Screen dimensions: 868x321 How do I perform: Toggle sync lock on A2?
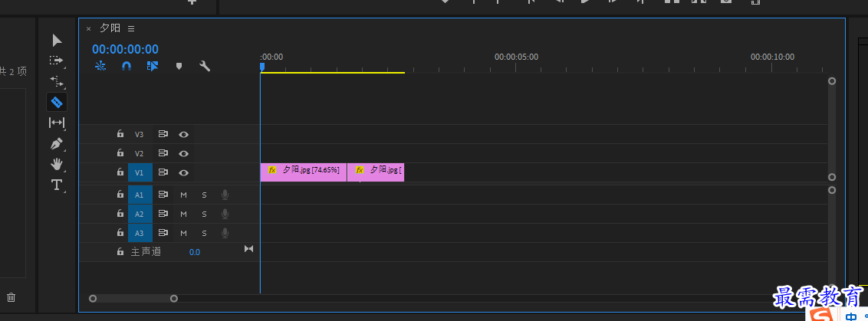pos(163,214)
